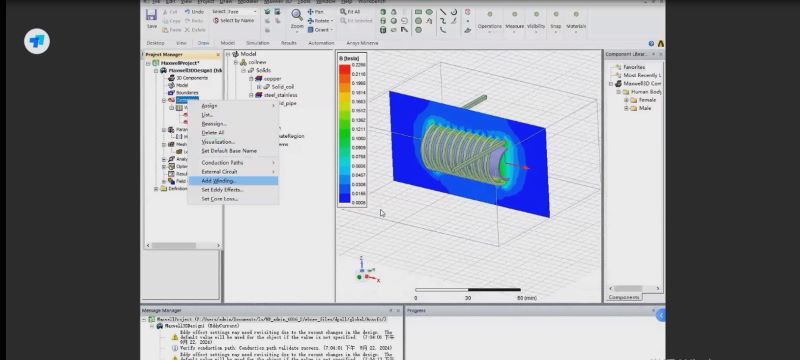Screen dimensions: 800x360
Task: Collapse the copper material node
Action: point(251,79)
